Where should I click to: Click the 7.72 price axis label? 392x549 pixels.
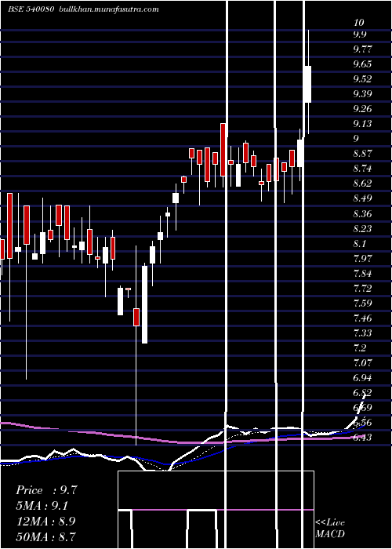click(x=362, y=289)
